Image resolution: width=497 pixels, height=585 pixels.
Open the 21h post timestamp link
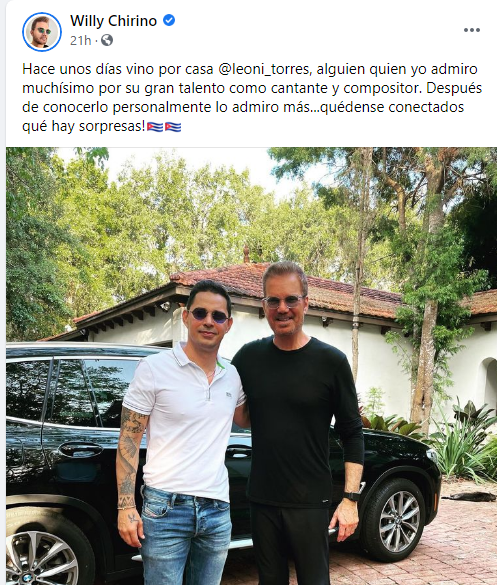[81, 40]
